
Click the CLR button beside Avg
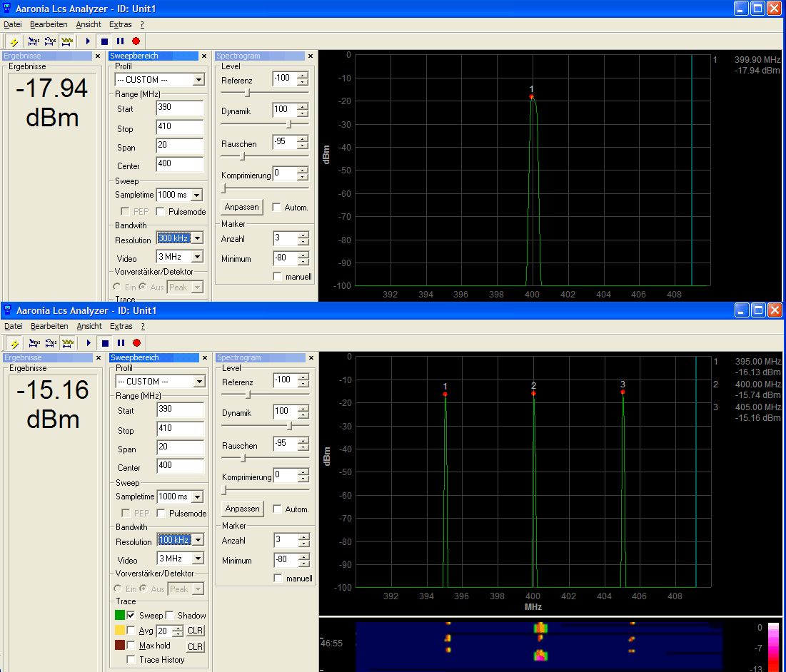pos(195,631)
